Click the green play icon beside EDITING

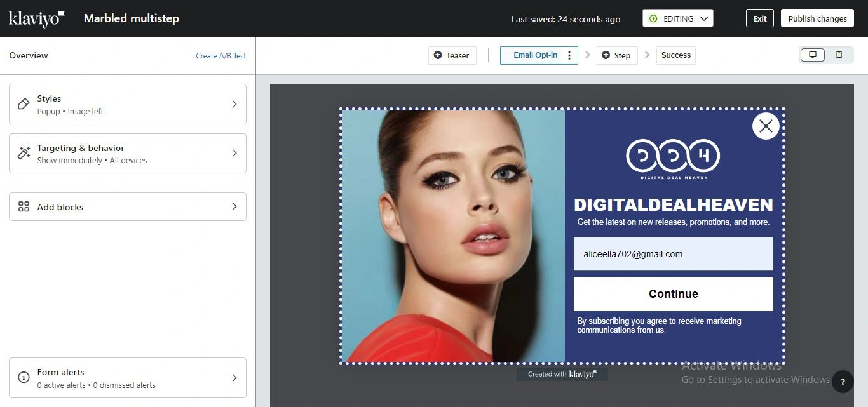point(653,18)
